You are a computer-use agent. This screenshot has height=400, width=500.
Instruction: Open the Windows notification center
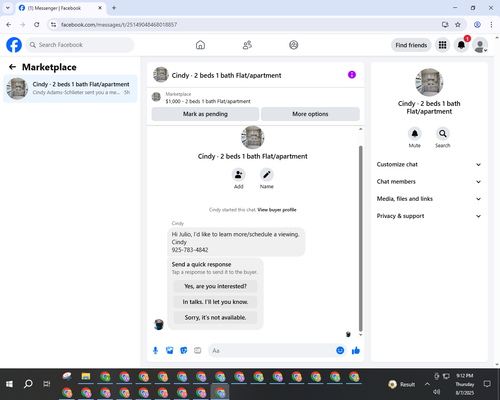487,384
